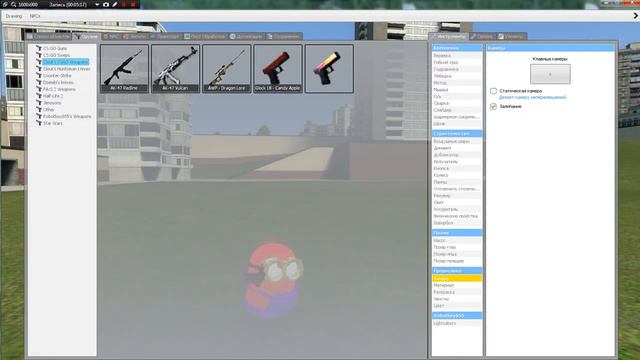Open the Drawing menu
640x360 pixels.
(13, 16)
